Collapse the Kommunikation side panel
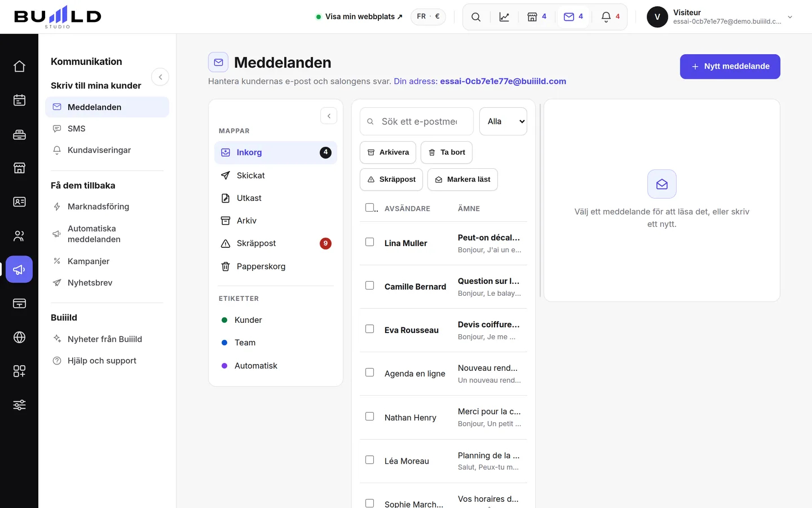Viewport: 812px width, 508px height. [160, 77]
